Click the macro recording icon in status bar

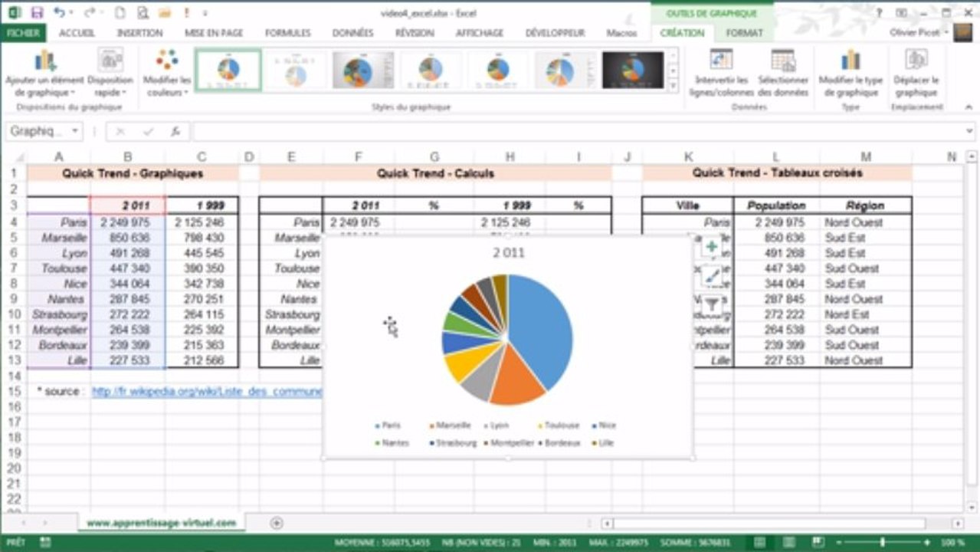[44, 542]
